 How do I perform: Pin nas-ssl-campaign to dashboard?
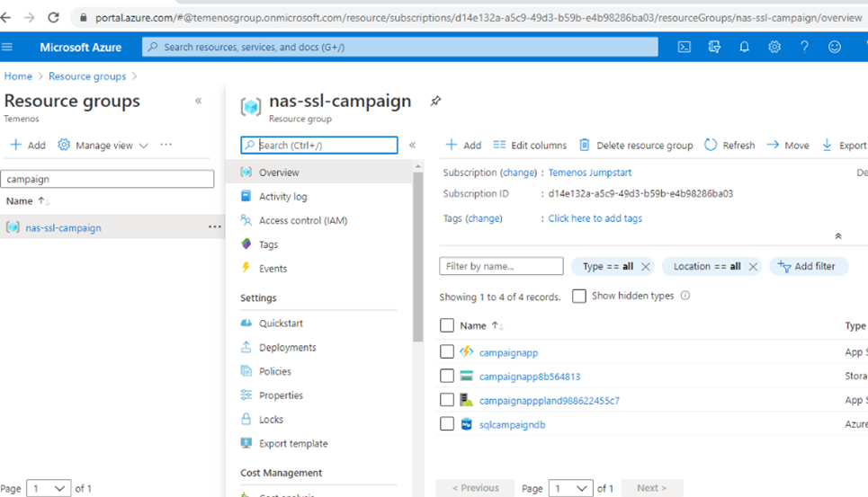click(x=435, y=102)
